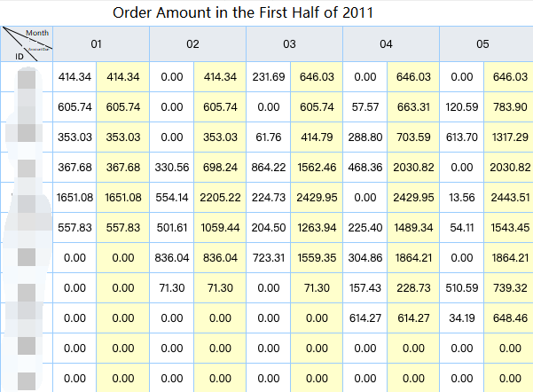This screenshot has height=392, width=533.
Task: Select the cell with value 231.69
Action: (x=269, y=77)
